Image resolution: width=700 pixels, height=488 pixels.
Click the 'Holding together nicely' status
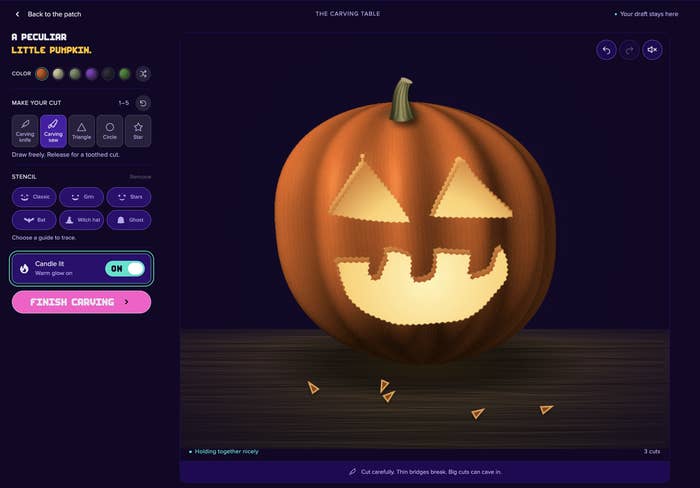[226, 451]
